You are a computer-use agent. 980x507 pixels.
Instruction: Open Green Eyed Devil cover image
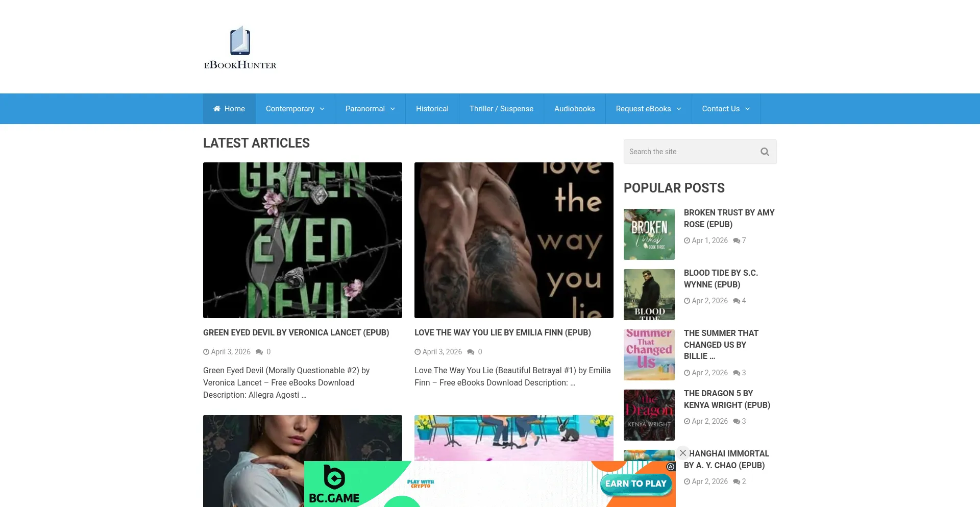click(303, 240)
